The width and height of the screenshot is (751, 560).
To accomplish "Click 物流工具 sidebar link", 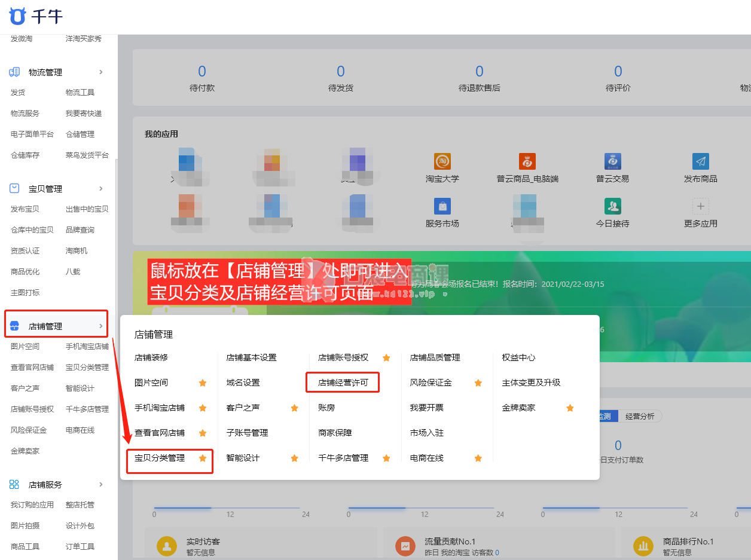I will pyautogui.click(x=80, y=93).
